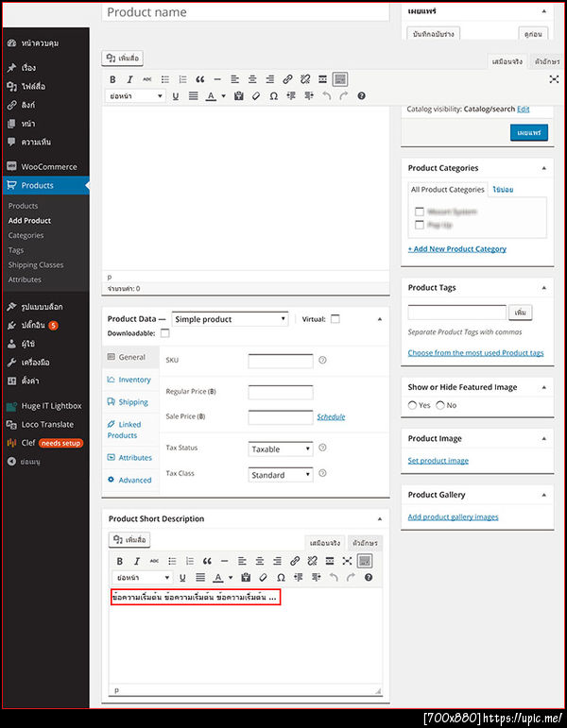Open Categories under Products menu
Screen dimensions: 567x728
coord(26,235)
